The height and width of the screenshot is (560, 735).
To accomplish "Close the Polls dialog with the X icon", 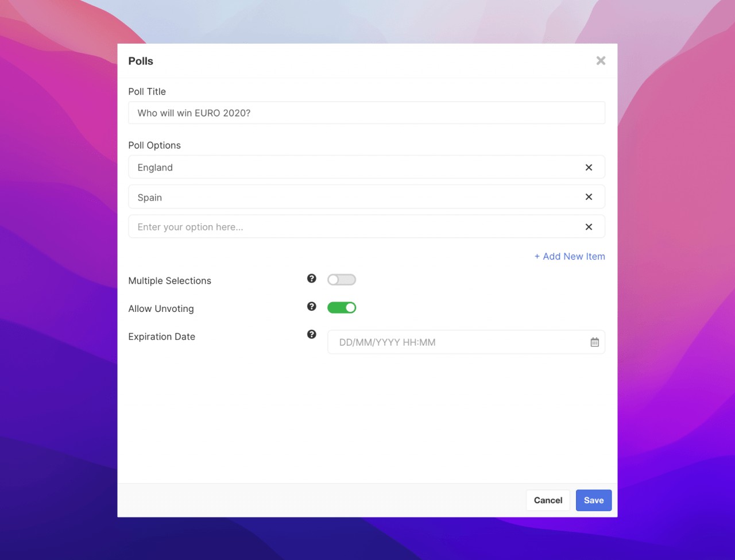I will [x=601, y=61].
